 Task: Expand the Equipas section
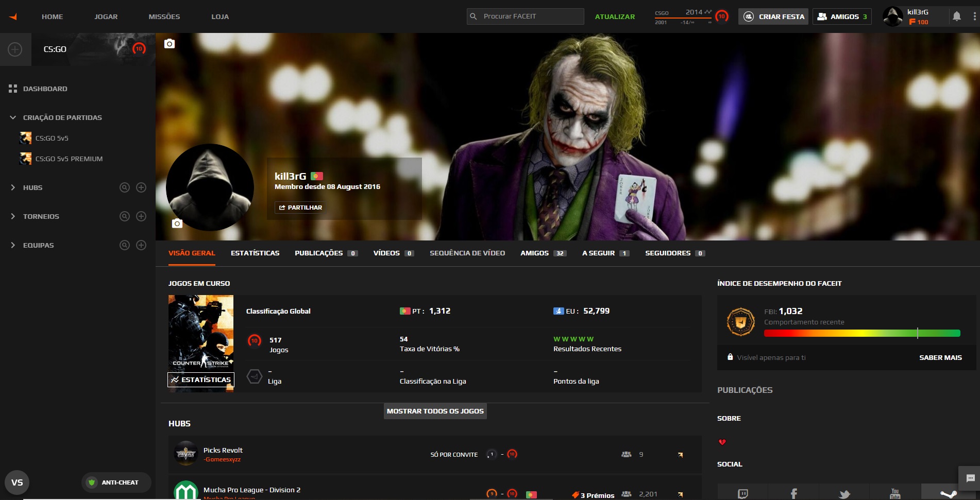pyautogui.click(x=13, y=245)
